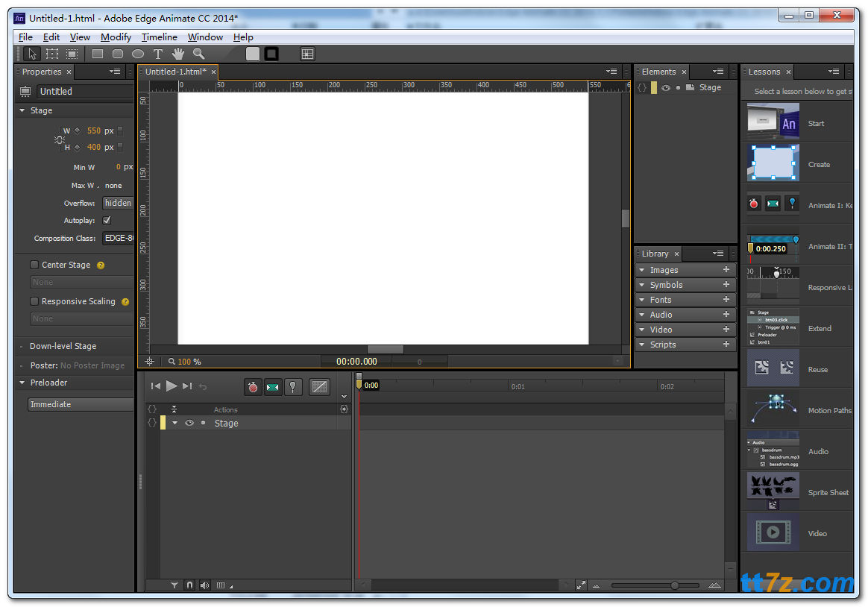Add keyframe for stage width
The width and height of the screenshot is (868, 607).
[78, 130]
